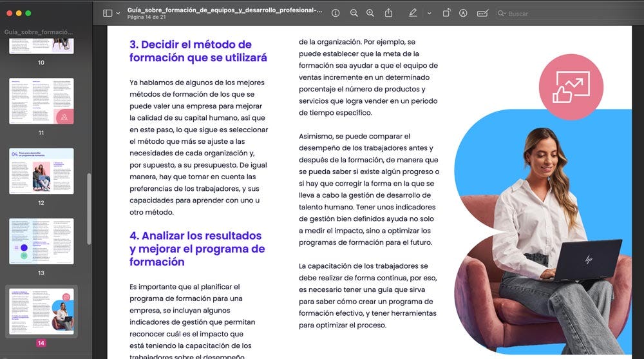Click the 'Página 14 de 21' subtitle
Viewport: 644px width, 359px height.
[x=147, y=17]
